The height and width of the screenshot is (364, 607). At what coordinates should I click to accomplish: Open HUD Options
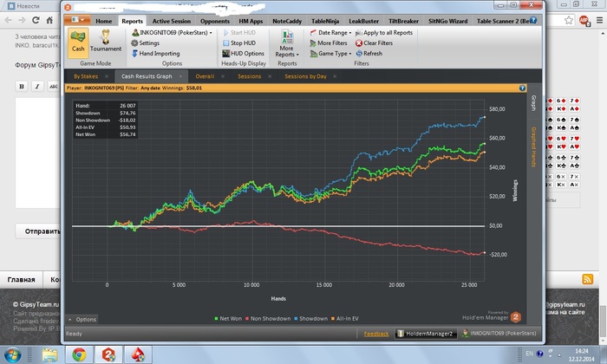tap(243, 54)
